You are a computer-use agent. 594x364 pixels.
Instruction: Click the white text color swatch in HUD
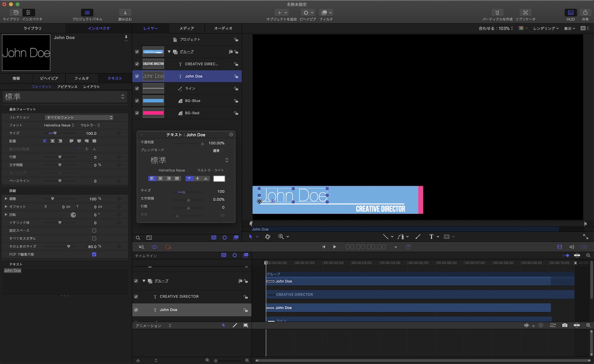point(219,179)
